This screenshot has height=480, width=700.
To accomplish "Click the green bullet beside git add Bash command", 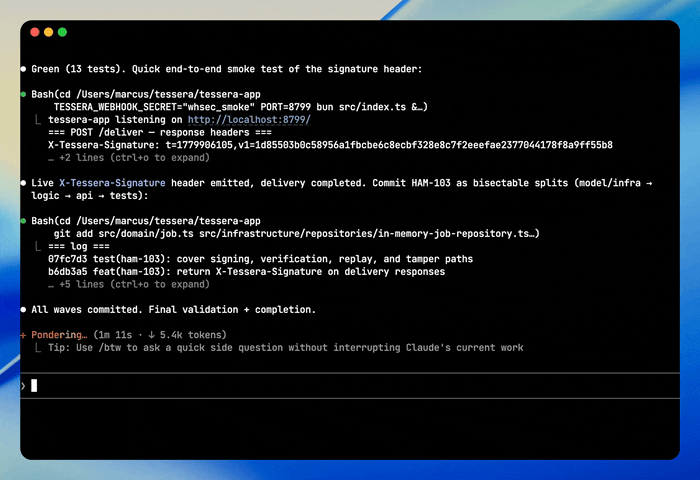I will point(23,221).
